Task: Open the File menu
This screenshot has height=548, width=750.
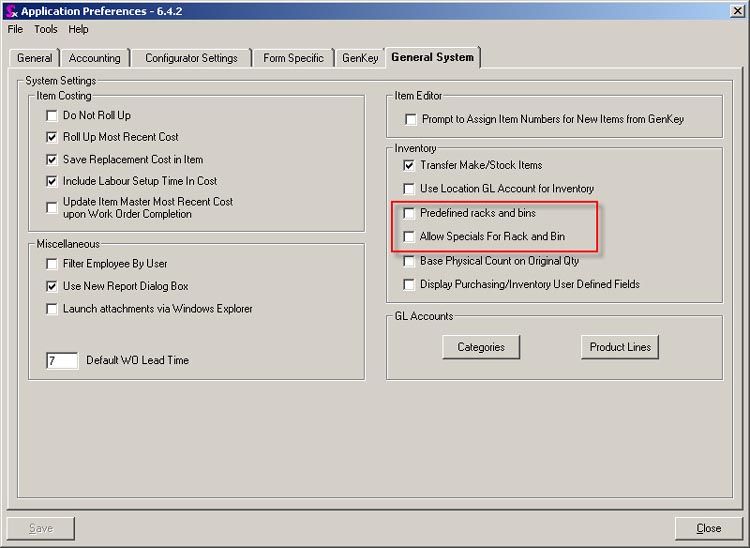Action: (x=15, y=29)
